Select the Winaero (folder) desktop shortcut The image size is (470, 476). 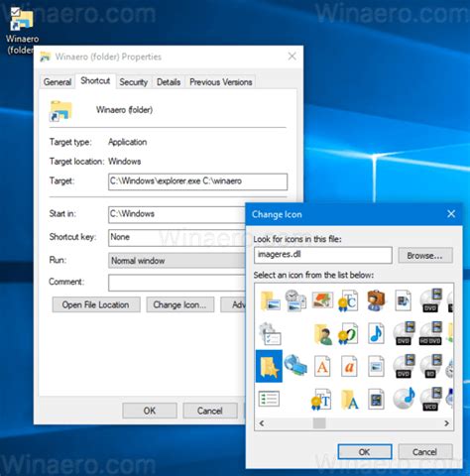22,31
